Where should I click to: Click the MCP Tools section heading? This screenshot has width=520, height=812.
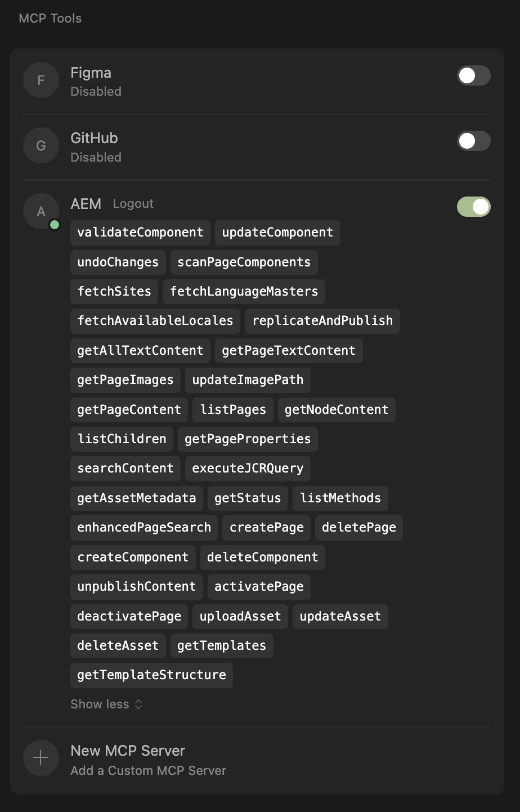(x=50, y=19)
